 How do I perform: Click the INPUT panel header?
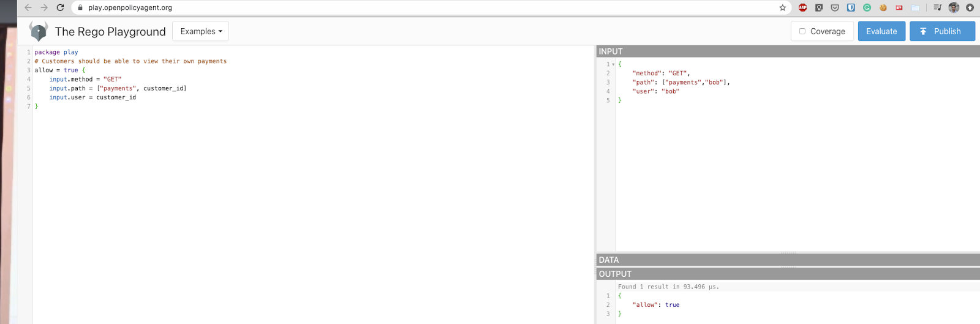788,51
